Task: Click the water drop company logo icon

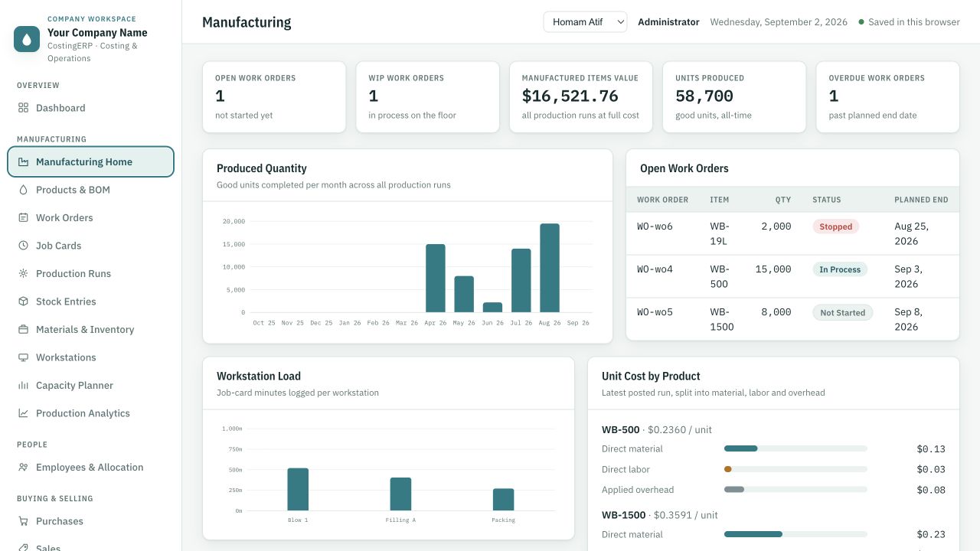Action: [27, 39]
